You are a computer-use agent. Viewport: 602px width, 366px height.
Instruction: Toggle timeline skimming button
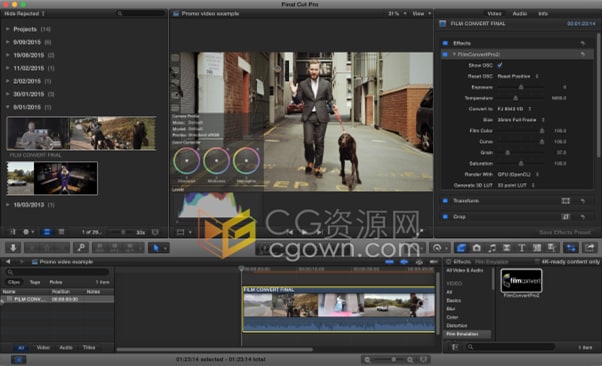389,262
